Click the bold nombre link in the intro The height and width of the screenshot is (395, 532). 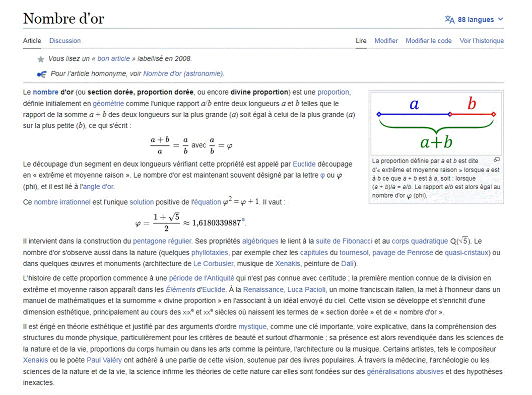[x=45, y=92]
